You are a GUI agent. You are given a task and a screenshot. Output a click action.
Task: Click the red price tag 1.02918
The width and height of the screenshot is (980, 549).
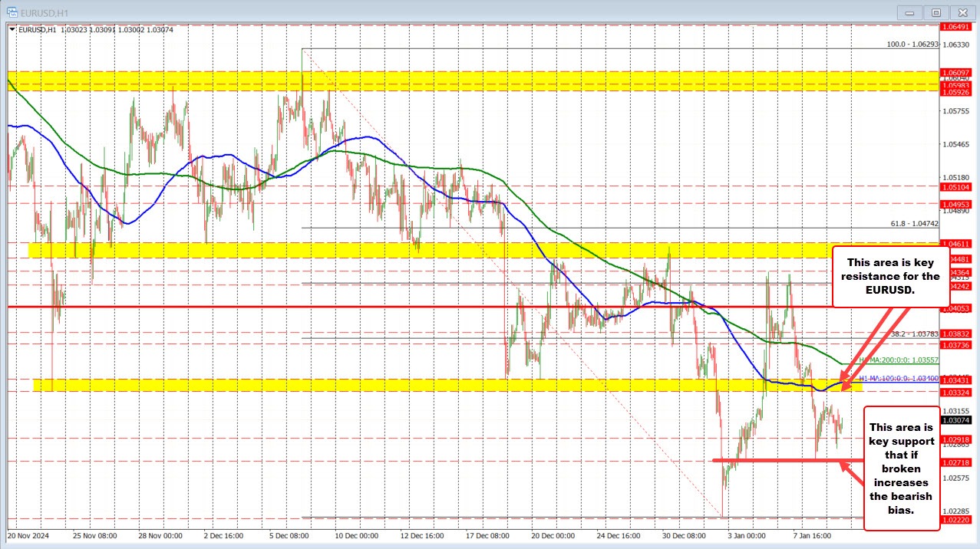coord(957,439)
